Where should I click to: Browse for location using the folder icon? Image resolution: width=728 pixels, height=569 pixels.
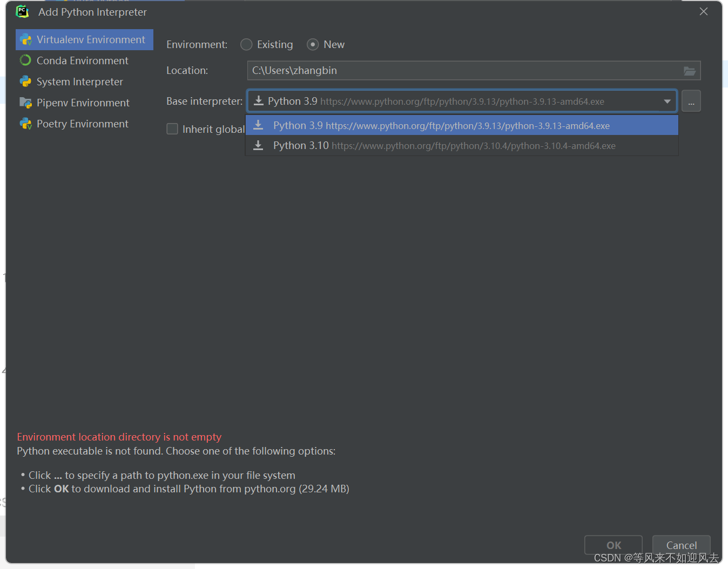point(690,71)
